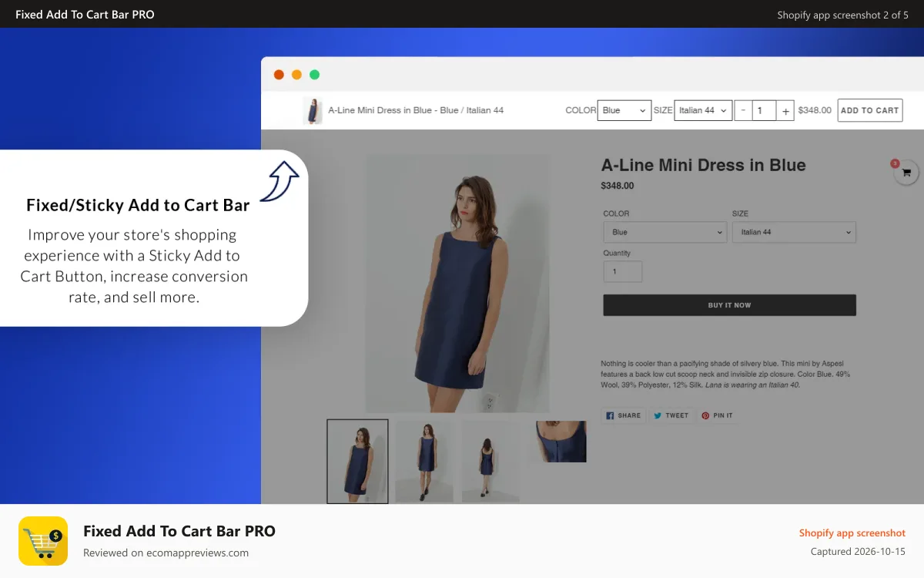Decrease quantity with the minus button
The image size is (924, 578).
pos(743,110)
